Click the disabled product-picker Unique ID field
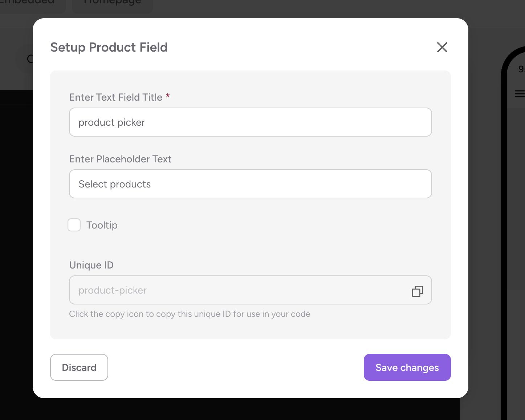This screenshot has width=525, height=420. [x=250, y=290]
